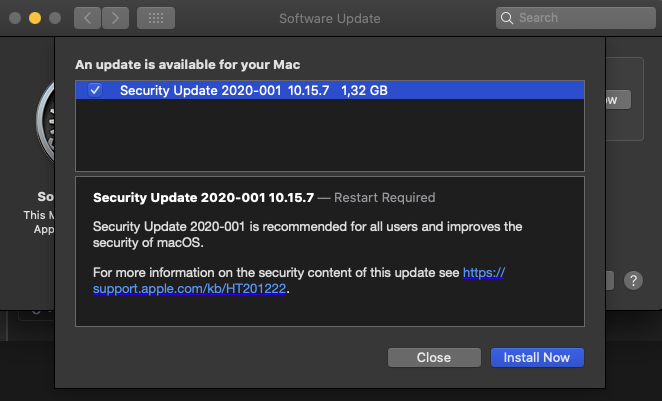Click the 1,32 GB size text
Screen dimensions: 662x401
(x=365, y=90)
